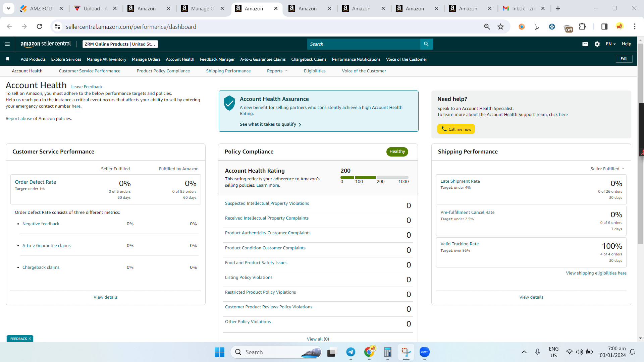Viewport: 644px width, 362px height.
Task: Open the Chrome side panel icon
Action: tap(604, 26)
